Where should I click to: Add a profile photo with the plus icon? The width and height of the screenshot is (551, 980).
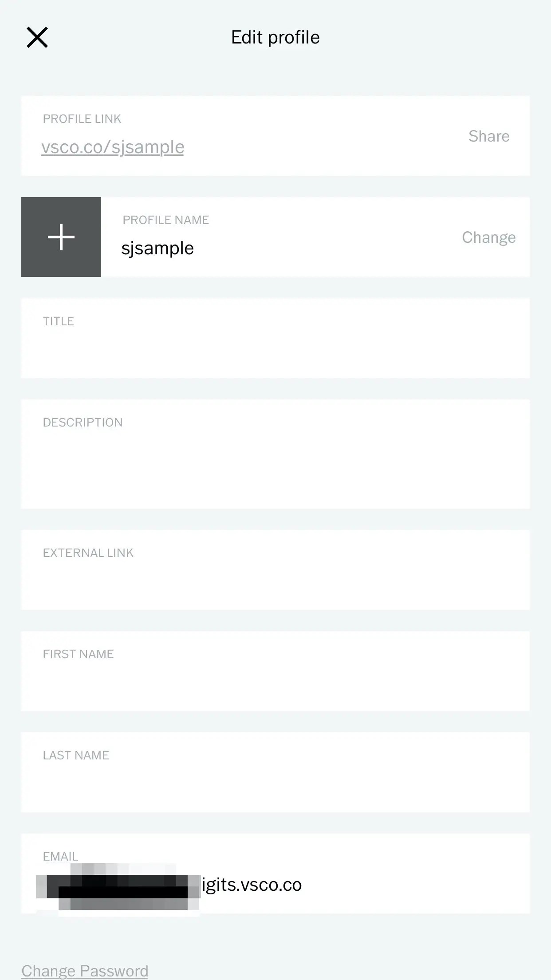click(61, 237)
